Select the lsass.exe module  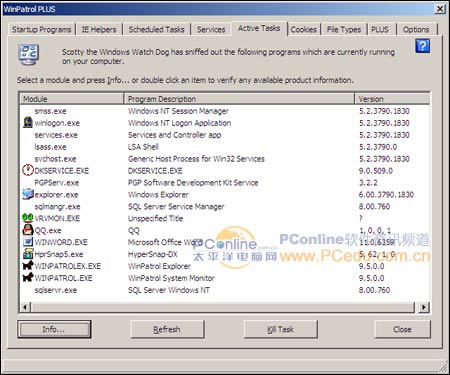point(50,147)
